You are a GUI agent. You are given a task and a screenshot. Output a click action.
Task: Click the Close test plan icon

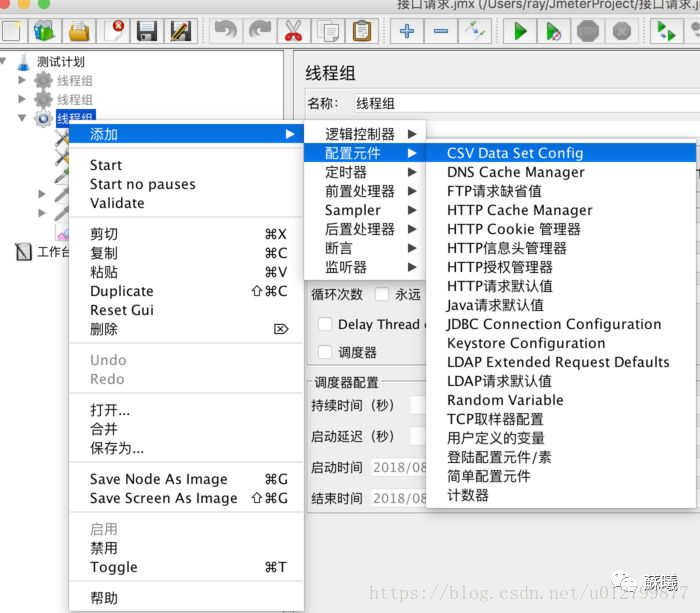[x=113, y=31]
